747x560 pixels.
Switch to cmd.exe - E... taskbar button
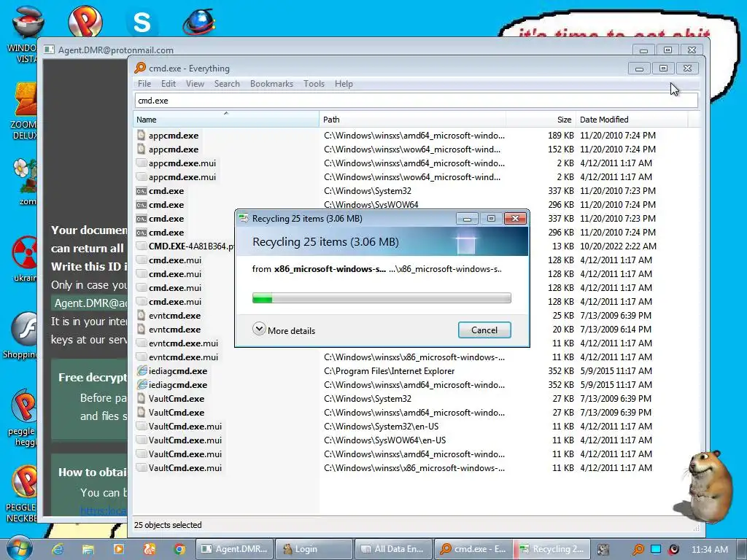(473, 549)
